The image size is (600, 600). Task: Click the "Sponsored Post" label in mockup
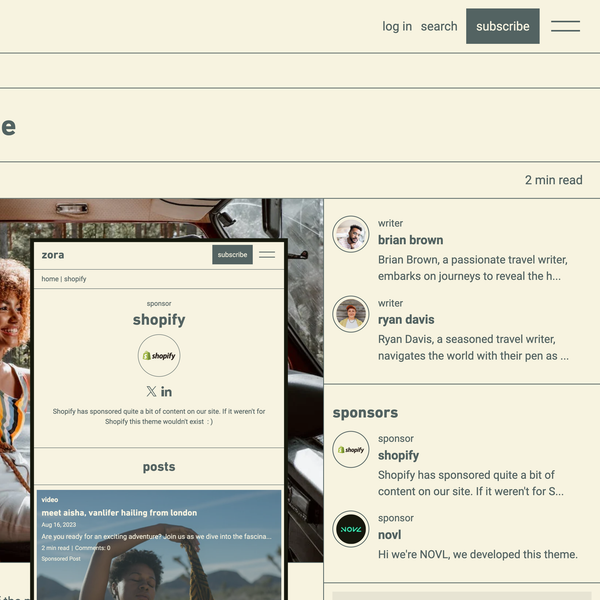(x=61, y=559)
